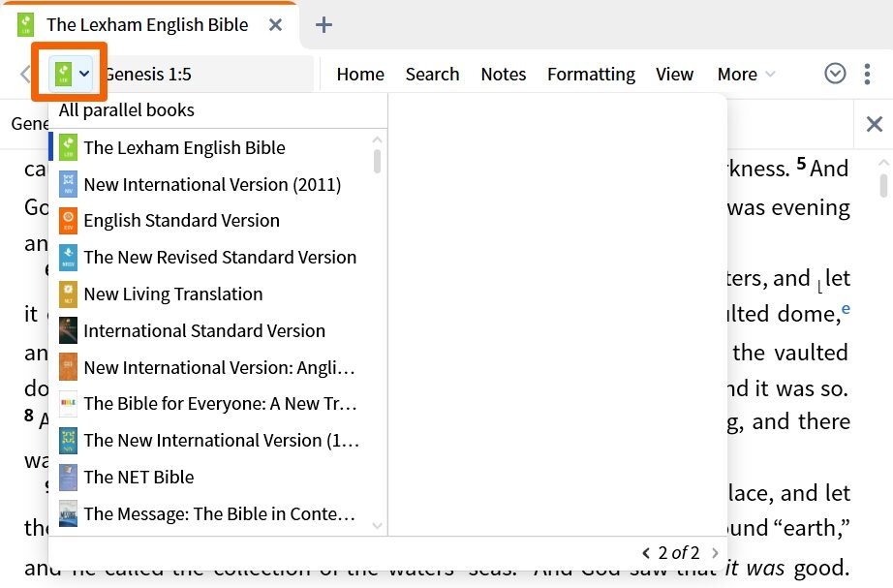The image size is (893, 588).
Task: Select The Lexham English Bible tab
Action: click(148, 25)
